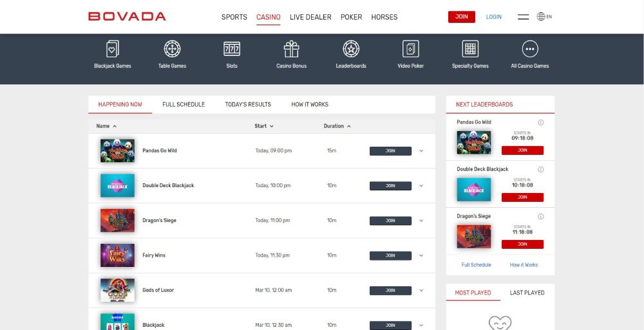The width and height of the screenshot is (644, 330).
Task: Sort the list by Name column
Action: click(x=106, y=126)
